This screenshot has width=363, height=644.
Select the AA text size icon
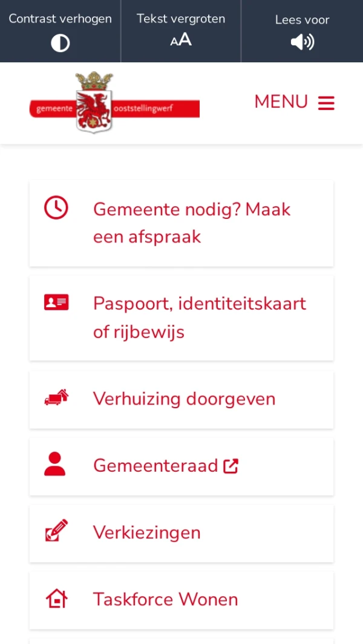click(181, 41)
